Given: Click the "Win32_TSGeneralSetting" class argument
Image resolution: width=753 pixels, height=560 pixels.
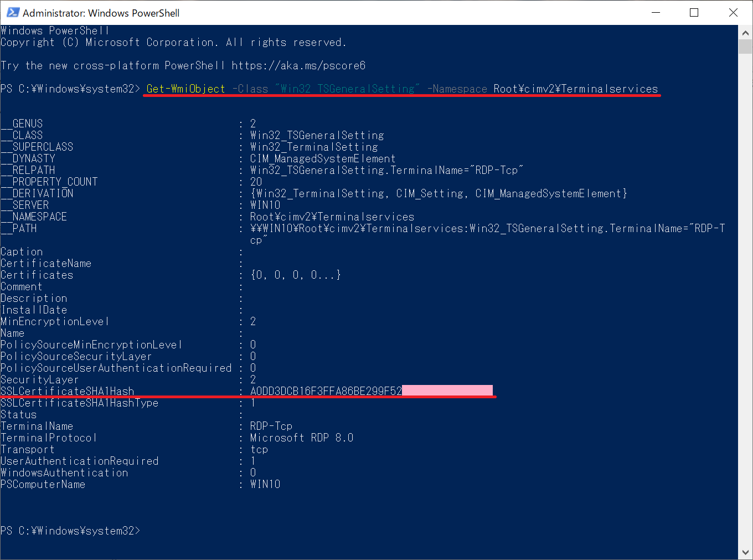Looking at the screenshot, I should pos(347,89).
